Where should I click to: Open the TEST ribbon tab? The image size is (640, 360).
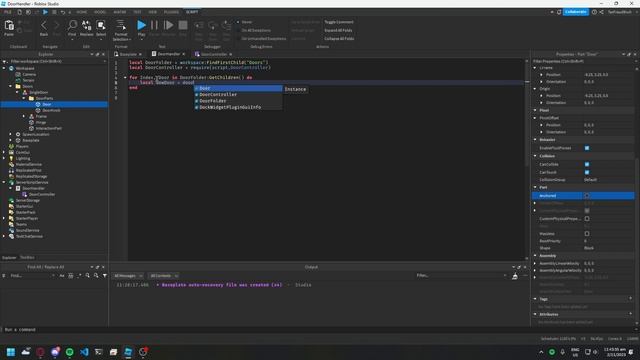tap(138, 12)
